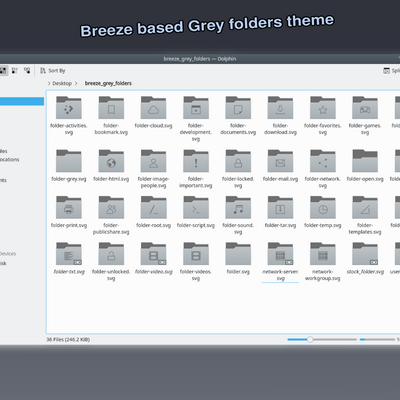Select the folder-mail.svg envelope icon

pos(280,161)
